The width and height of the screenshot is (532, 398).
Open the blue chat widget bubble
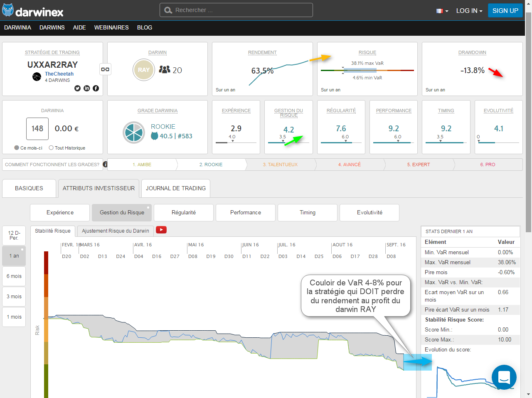point(504,377)
